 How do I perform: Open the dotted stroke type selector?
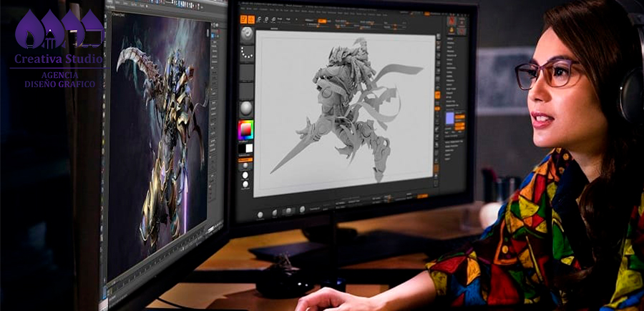click(246, 54)
